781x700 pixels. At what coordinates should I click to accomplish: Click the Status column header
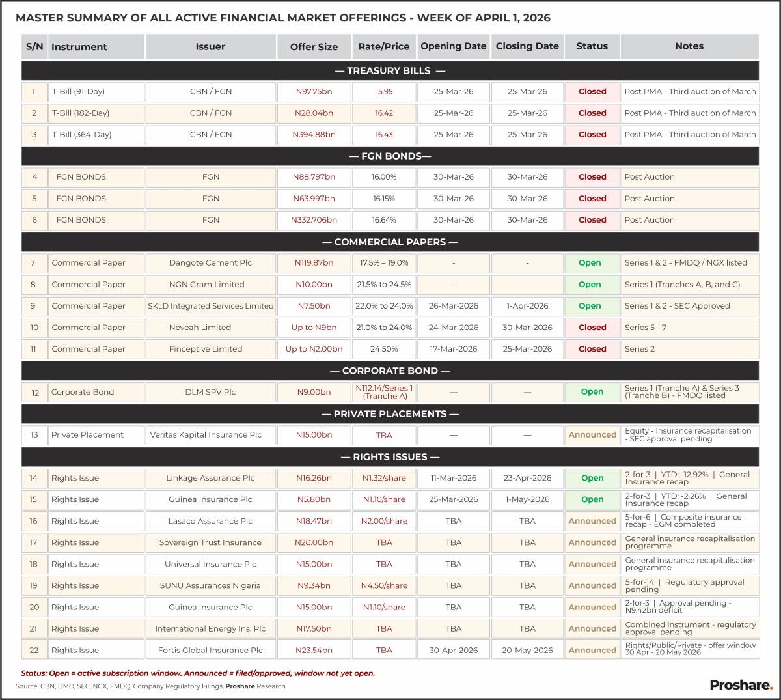click(592, 47)
